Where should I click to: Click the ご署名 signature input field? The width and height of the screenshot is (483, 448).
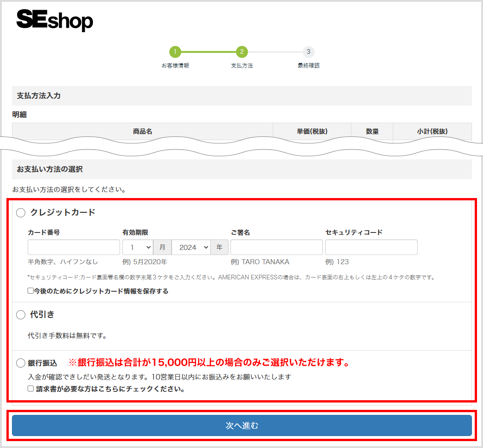[276, 247]
